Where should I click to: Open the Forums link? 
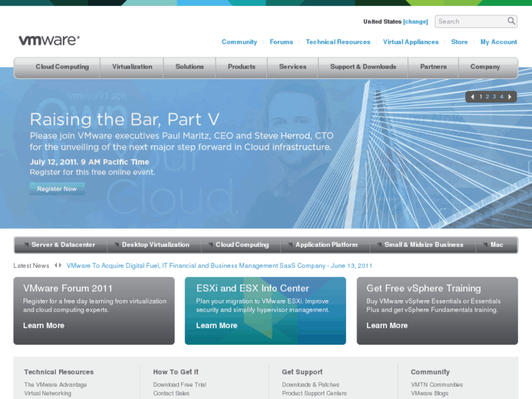[x=281, y=42]
